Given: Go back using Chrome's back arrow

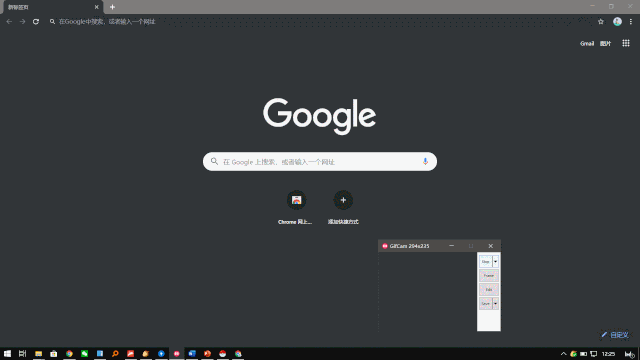Looking at the screenshot, I should pyautogui.click(x=9, y=22).
